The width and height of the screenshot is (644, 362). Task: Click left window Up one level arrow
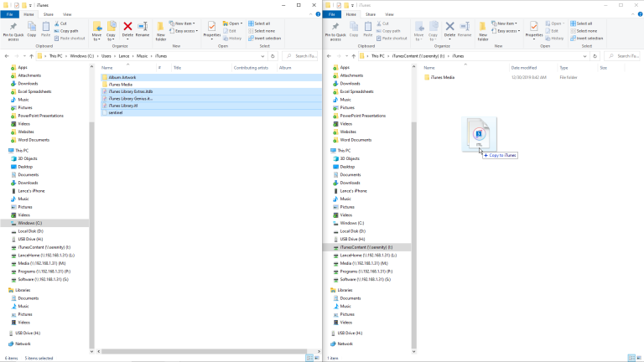31,56
